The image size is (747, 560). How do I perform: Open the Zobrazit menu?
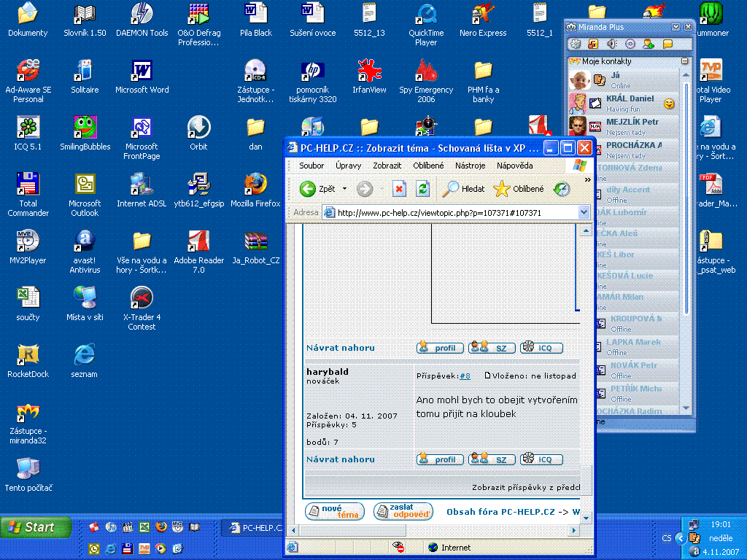pyautogui.click(x=387, y=166)
